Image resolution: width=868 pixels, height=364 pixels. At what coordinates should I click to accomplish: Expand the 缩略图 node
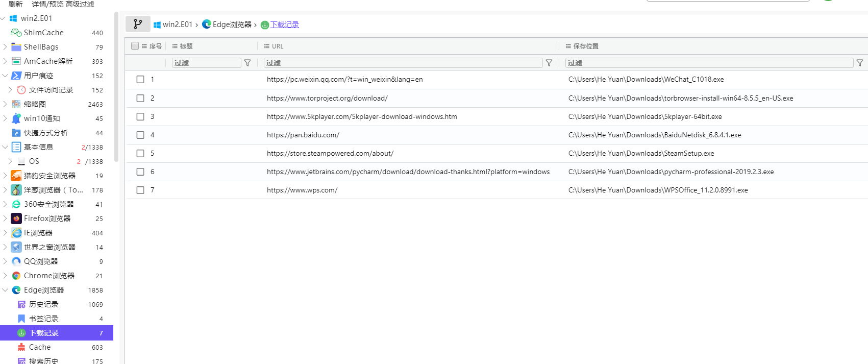(5, 104)
